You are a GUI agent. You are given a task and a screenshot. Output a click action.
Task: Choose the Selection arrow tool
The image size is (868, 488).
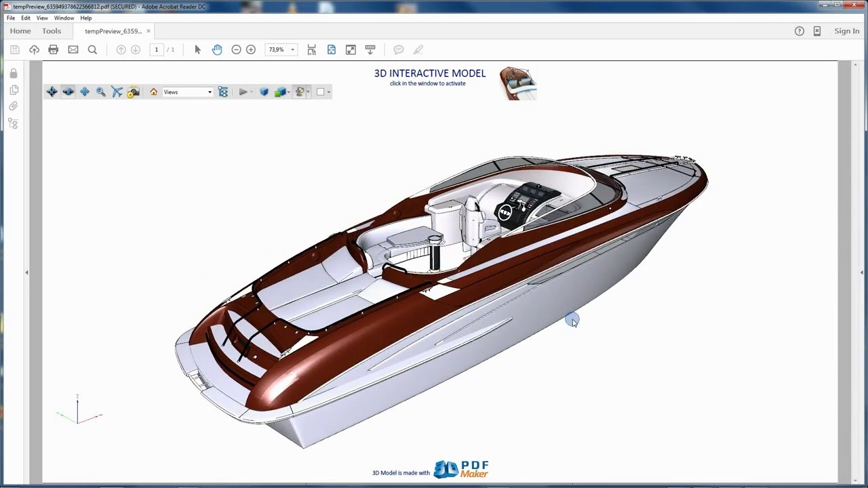(197, 49)
